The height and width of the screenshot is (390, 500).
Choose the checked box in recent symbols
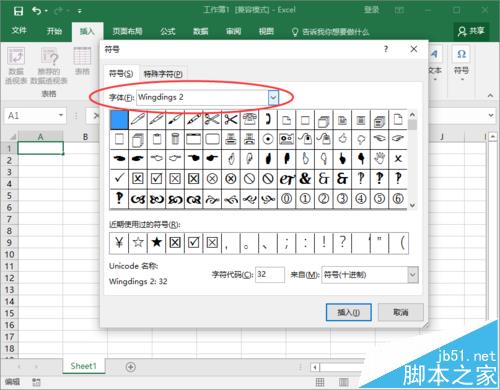click(194, 243)
